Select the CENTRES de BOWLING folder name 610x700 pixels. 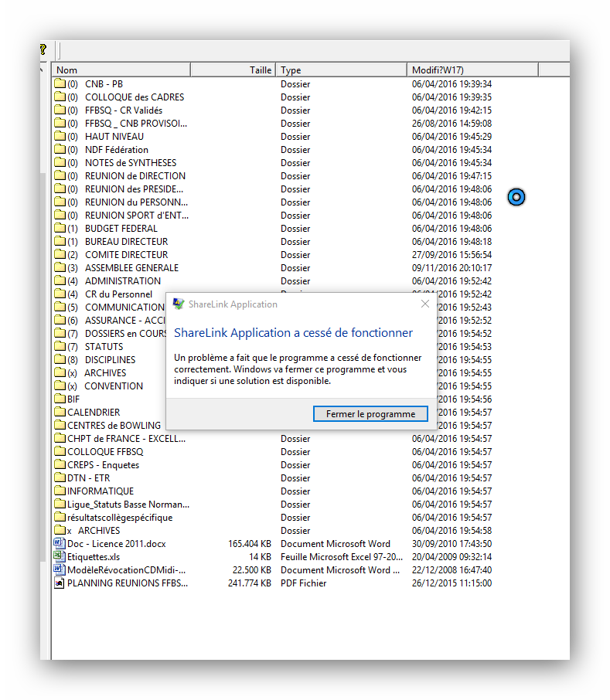click(x=114, y=426)
